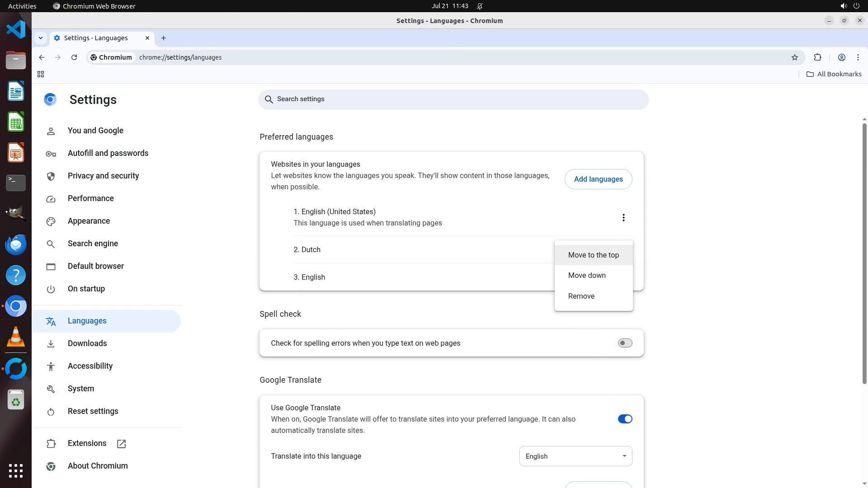Open Translate into this language dropdown
The height and width of the screenshot is (488, 868).
tap(576, 456)
